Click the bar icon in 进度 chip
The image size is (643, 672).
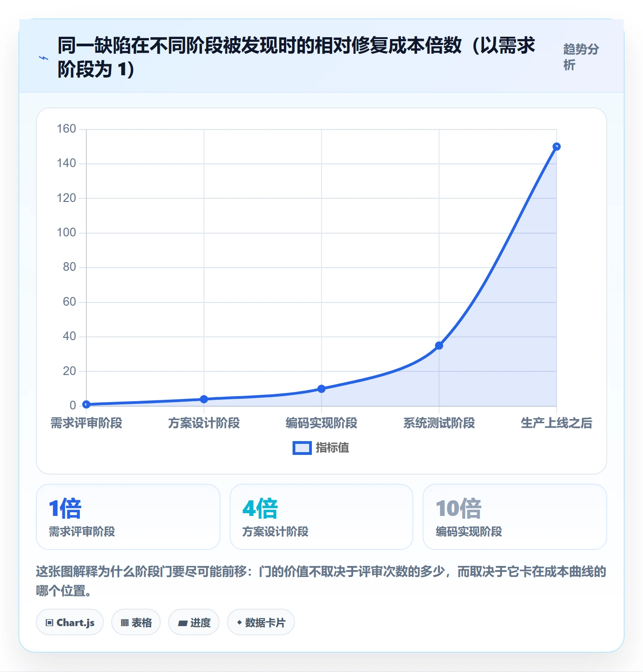183,623
